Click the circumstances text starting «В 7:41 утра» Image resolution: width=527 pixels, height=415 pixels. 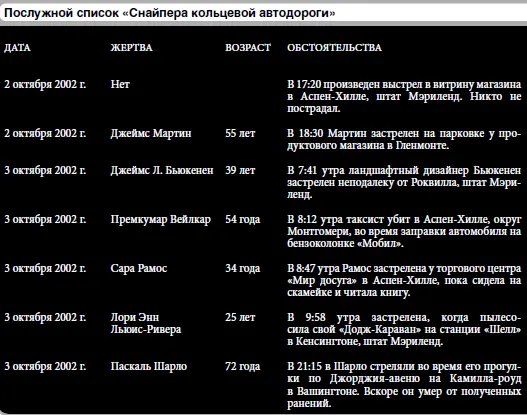[x=404, y=182]
